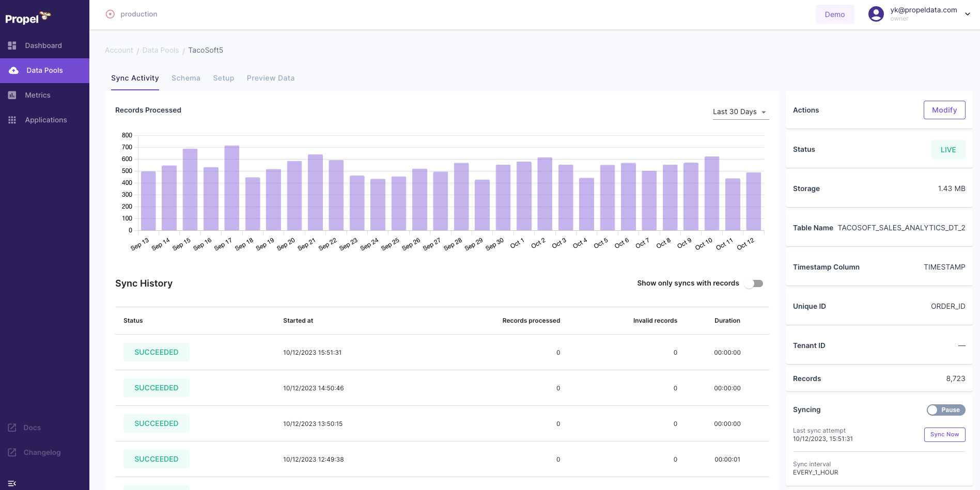Collapse the sidebar using the bottom-left icon

(x=12, y=482)
